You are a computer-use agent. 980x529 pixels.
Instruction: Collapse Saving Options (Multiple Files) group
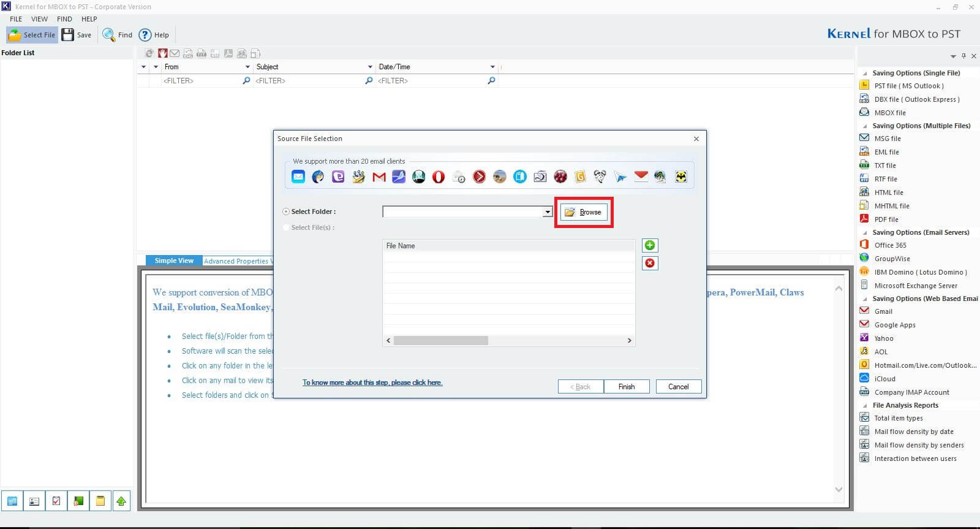click(x=865, y=126)
